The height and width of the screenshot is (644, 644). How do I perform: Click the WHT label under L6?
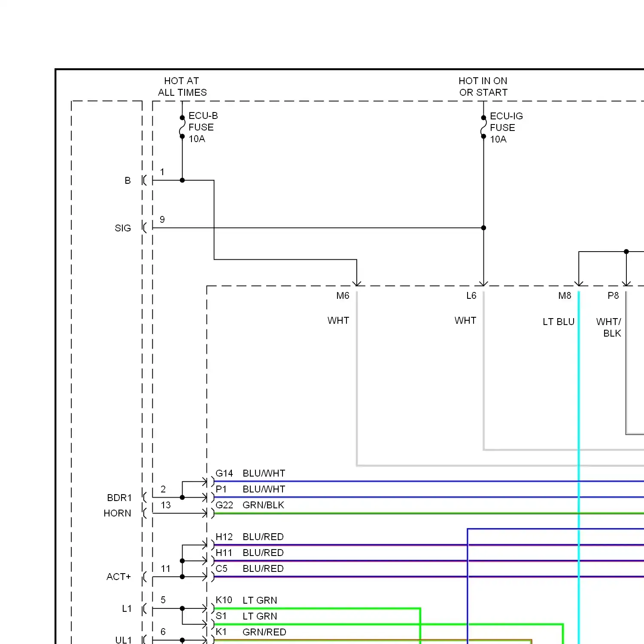tap(465, 321)
